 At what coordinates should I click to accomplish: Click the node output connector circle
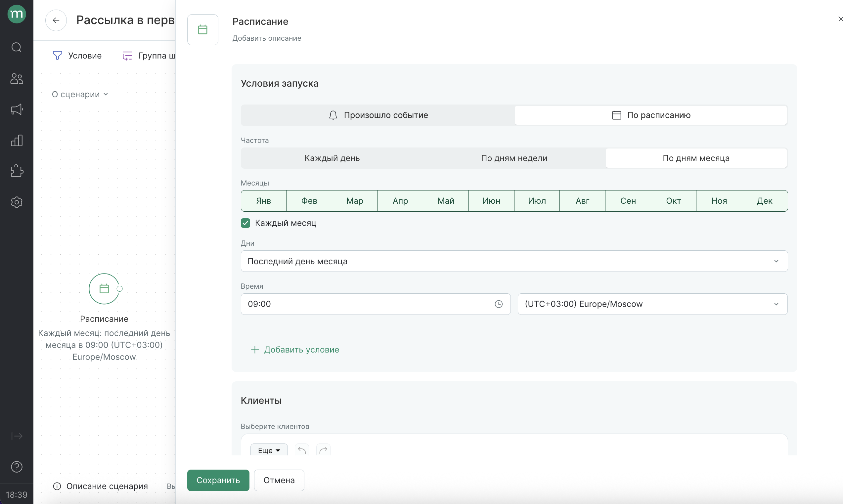(x=120, y=289)
